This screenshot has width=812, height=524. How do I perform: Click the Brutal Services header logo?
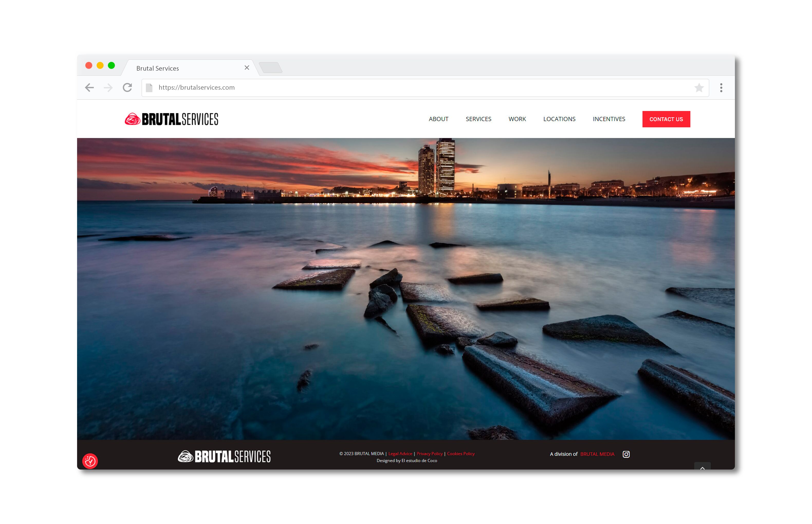(x=171, y=119)
